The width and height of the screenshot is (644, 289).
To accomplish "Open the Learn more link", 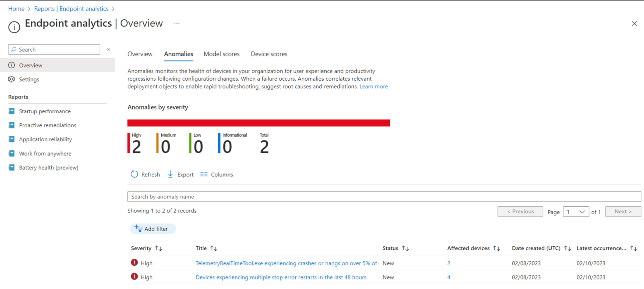I will coord(374,86).
